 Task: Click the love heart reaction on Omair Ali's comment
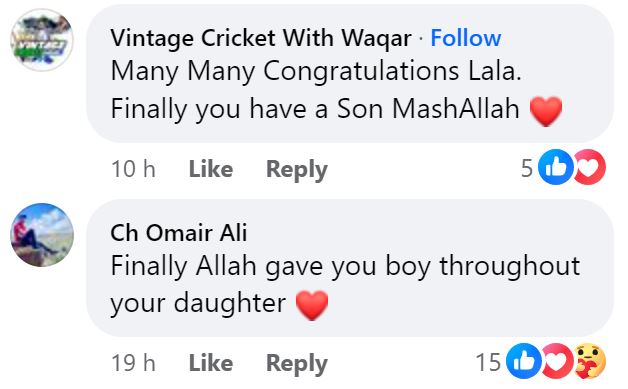[x=558, y=361]
